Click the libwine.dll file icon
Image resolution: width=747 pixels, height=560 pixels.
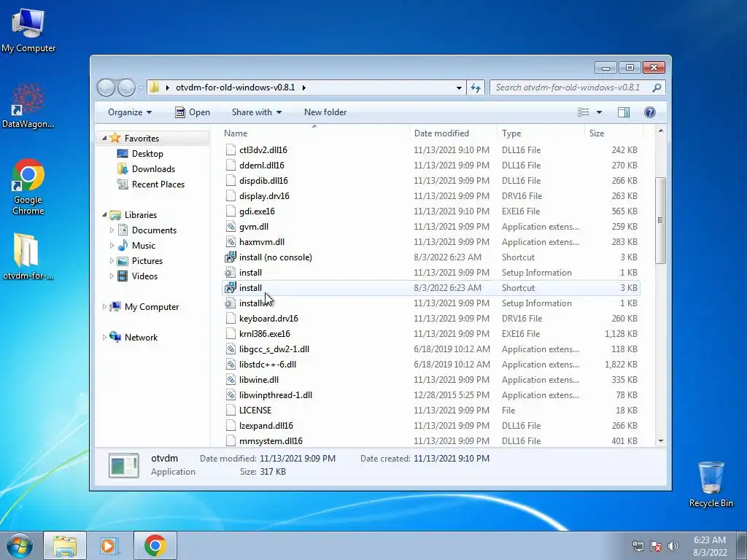(x=231, y=379)
